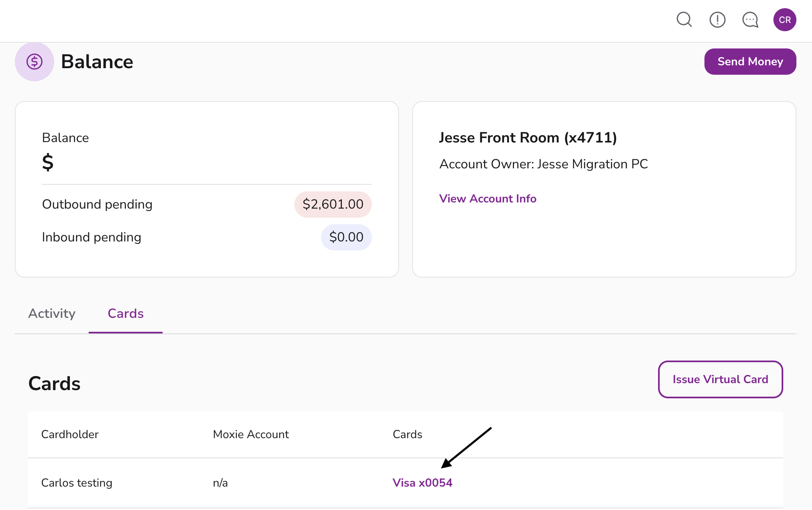Open View Account Info link
This screenshot has width=812, height=510.
click(x=488, y=198)
